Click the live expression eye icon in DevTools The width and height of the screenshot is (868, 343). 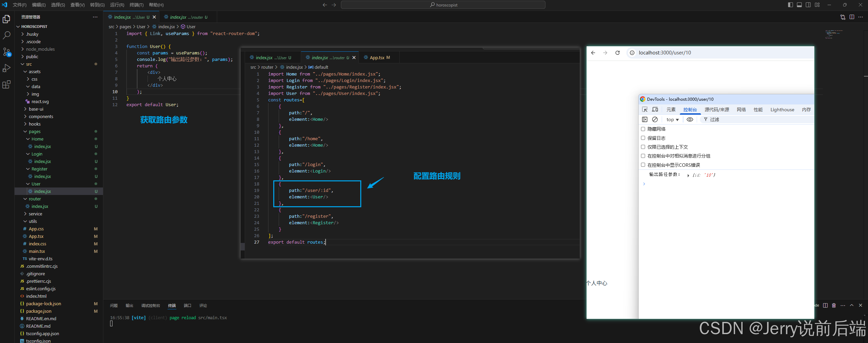[690, 119]
